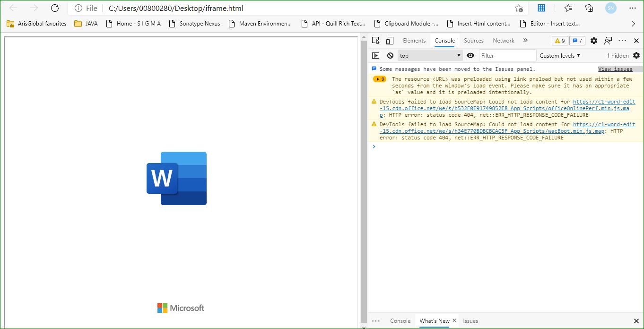Open Customize DevTools three-dot menu
Image resolution: width=644 pixels, height=329 pixels.
point(622,41)
